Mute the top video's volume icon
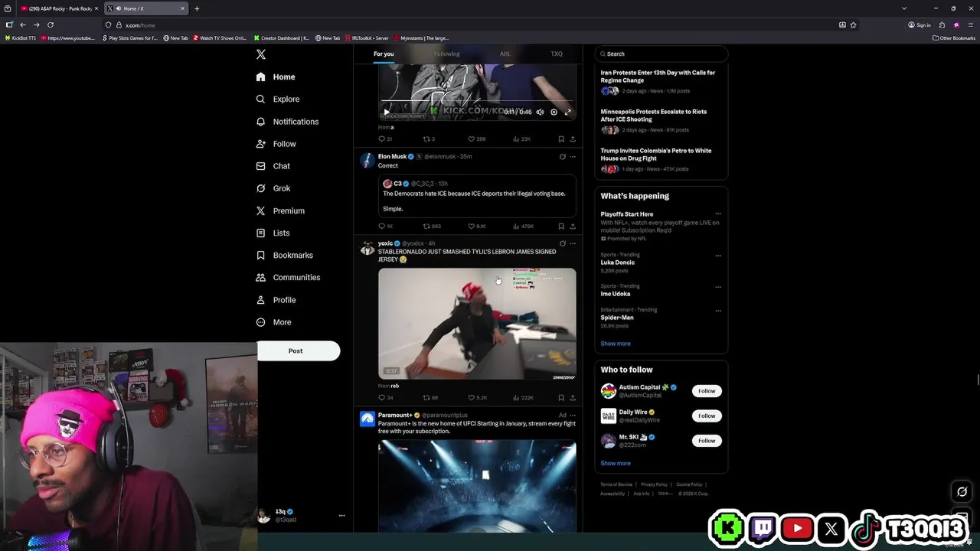The width and height of the screenshot is (980, 551). [x=540, y=112]
